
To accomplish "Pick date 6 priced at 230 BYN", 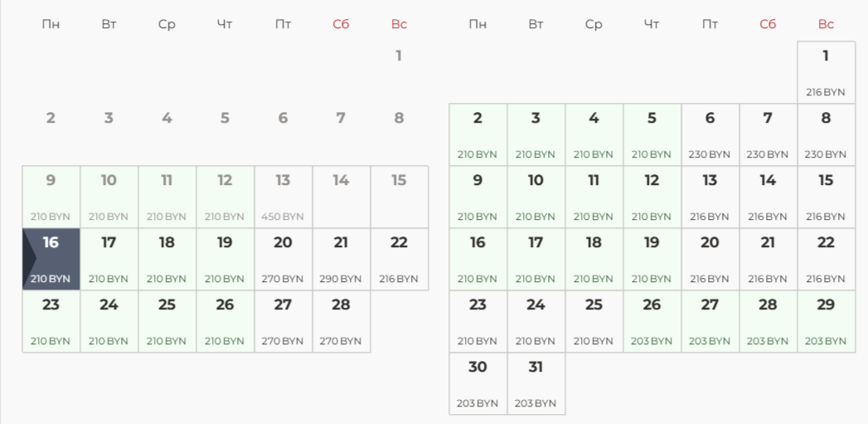I will pyautogui.click(x=710, y=134).
